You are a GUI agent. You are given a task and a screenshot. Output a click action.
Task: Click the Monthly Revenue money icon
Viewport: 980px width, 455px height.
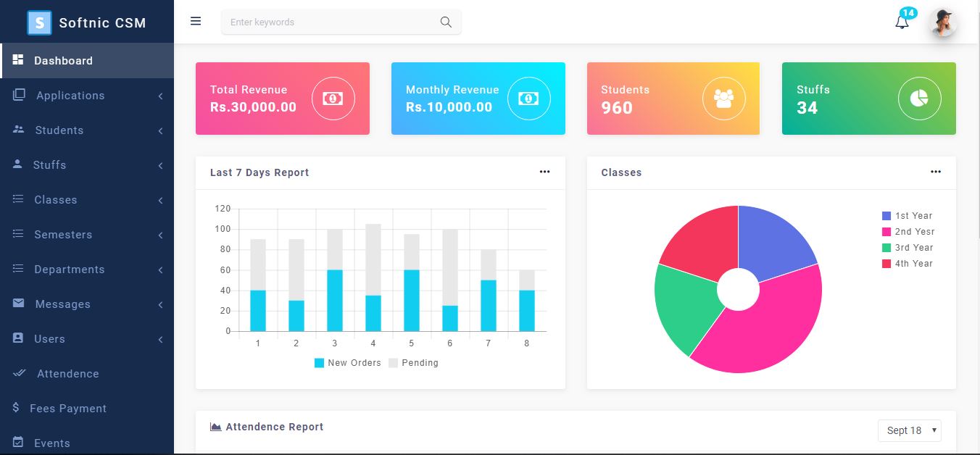click(x=528, y=99)
